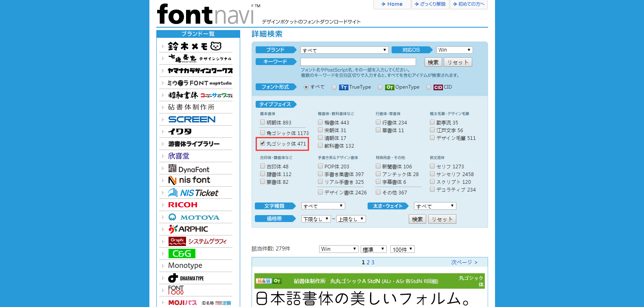
Task: Select the OpenType font format radio
Action: pos(380,87)
